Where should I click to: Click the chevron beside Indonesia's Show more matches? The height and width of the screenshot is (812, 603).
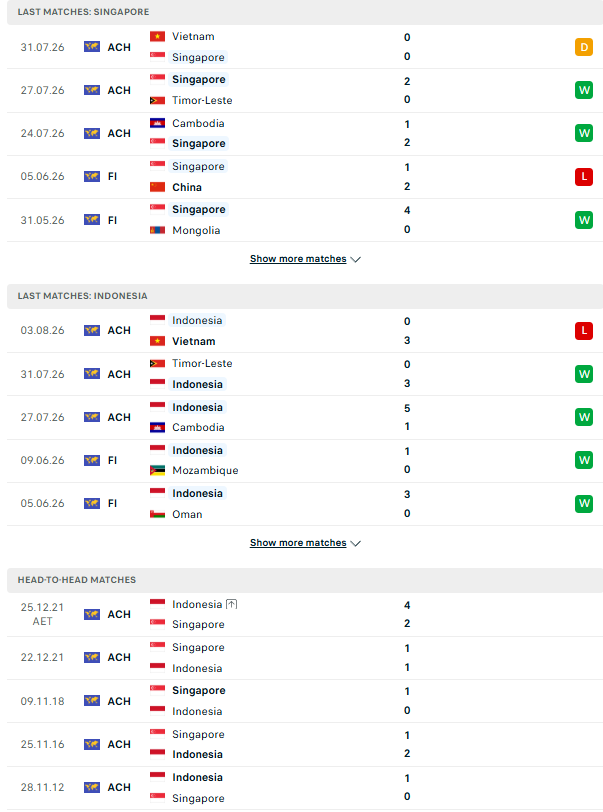point(355,543)
